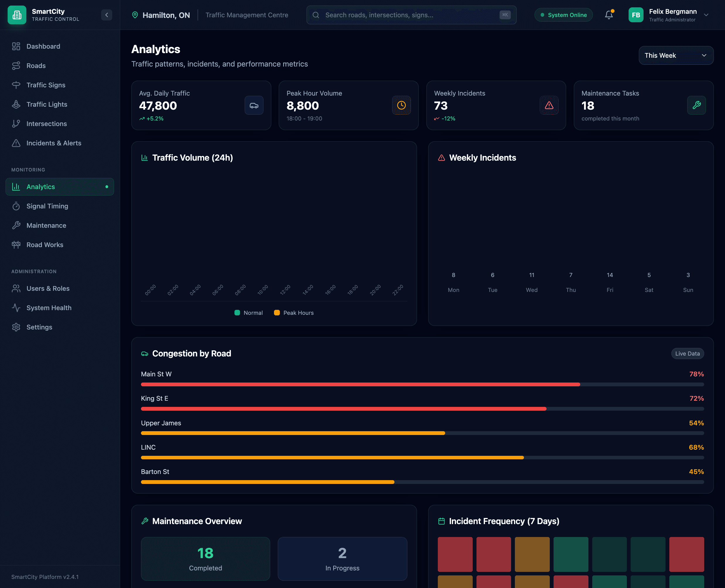The width and height of the screenshot is (725, 588).
Task: Click the notification bell icon
Action: pyautogui.click(x=608, y=15)
